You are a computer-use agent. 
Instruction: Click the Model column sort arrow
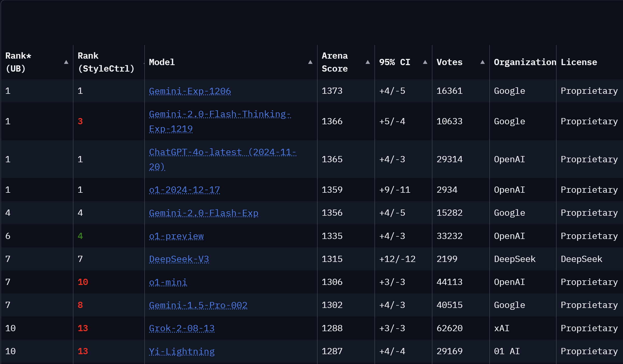coord(310,62)
